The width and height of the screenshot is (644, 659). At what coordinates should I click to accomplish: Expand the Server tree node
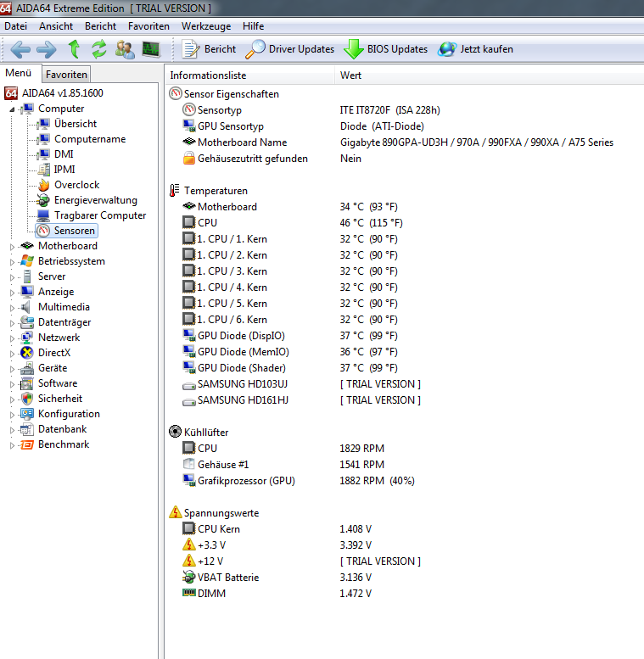point(12,277)
